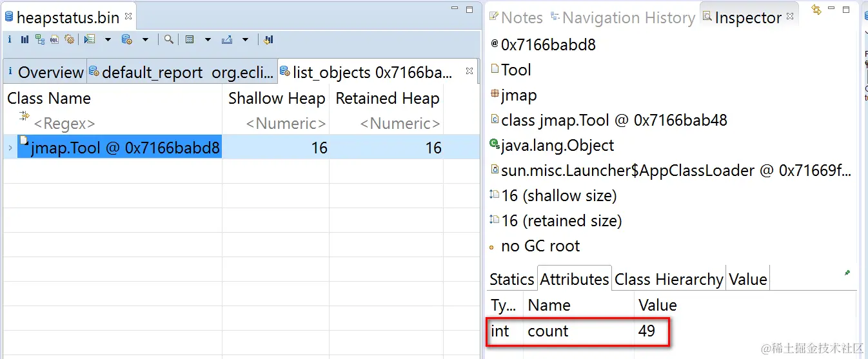Click the Tool class name line
The width and height of the screenshot is (868, 359).
(x=516, y=70)
